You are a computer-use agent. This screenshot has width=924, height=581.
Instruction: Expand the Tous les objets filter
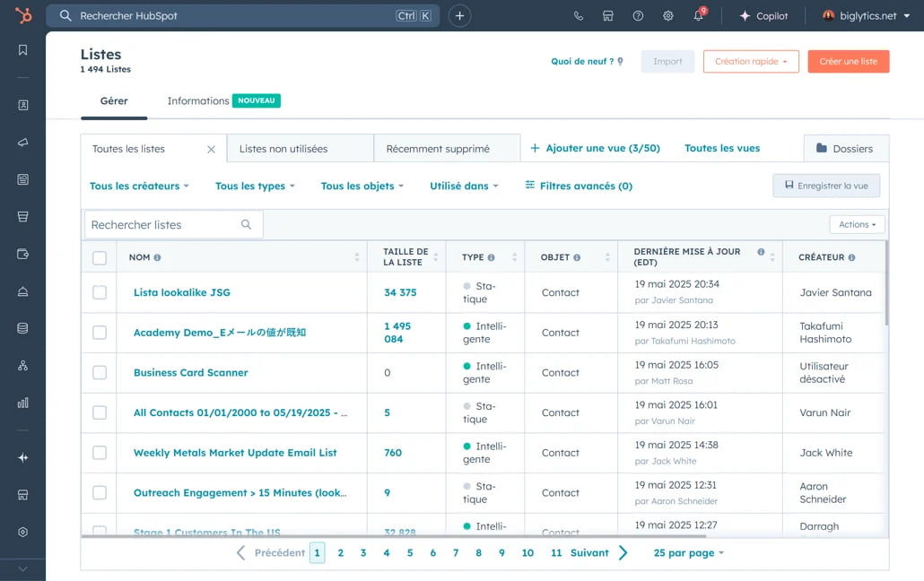click(362, 186)
